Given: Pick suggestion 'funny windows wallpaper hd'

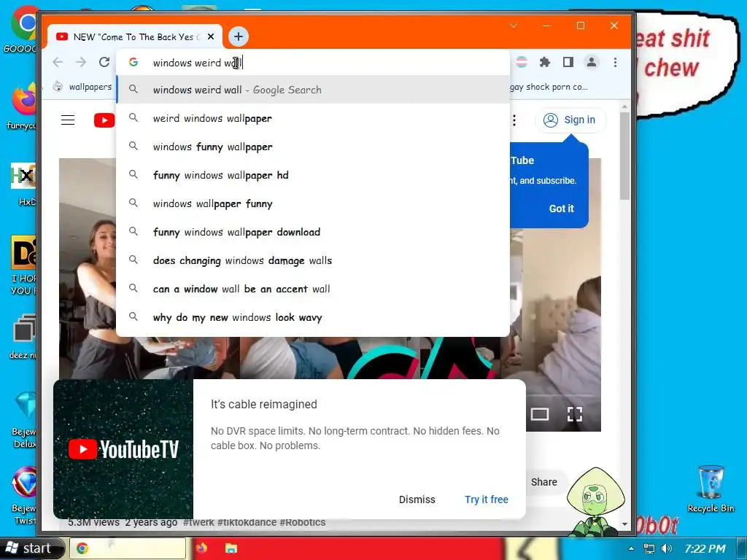Looking at the screenshot, I should pyautogui.click(x=312, y=175).
